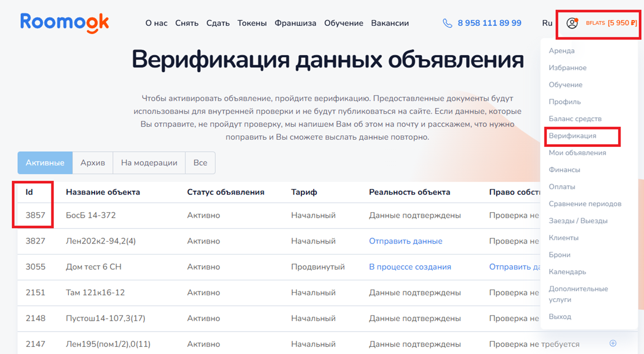Click the Roomook logo
Viewport: 644px width, 354px height.
[x=64, y=22]
